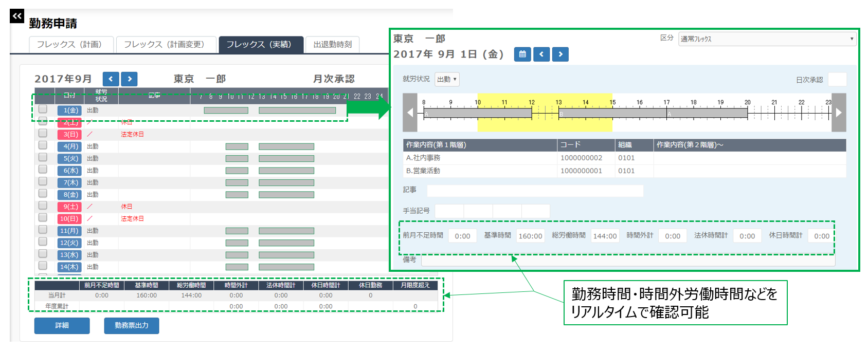Click the 詳細 button
The height and width of the screenshot is (352, 868).
tap(62, 326)
